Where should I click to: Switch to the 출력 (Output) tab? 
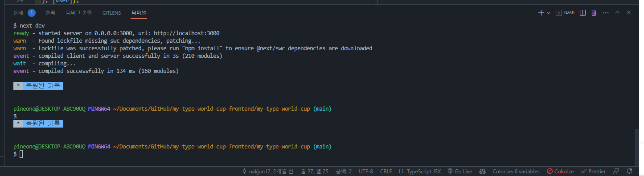[x=50, y=13]
